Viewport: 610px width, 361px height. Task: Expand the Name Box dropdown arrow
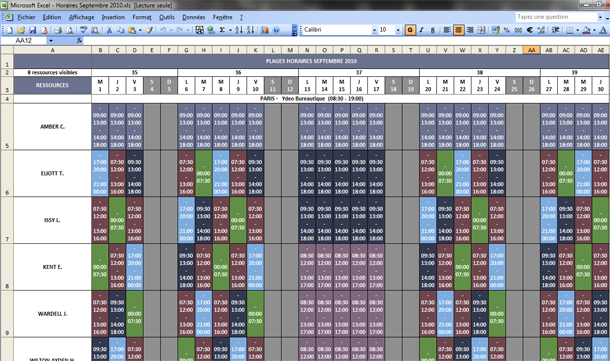click(x=51, y=40)
